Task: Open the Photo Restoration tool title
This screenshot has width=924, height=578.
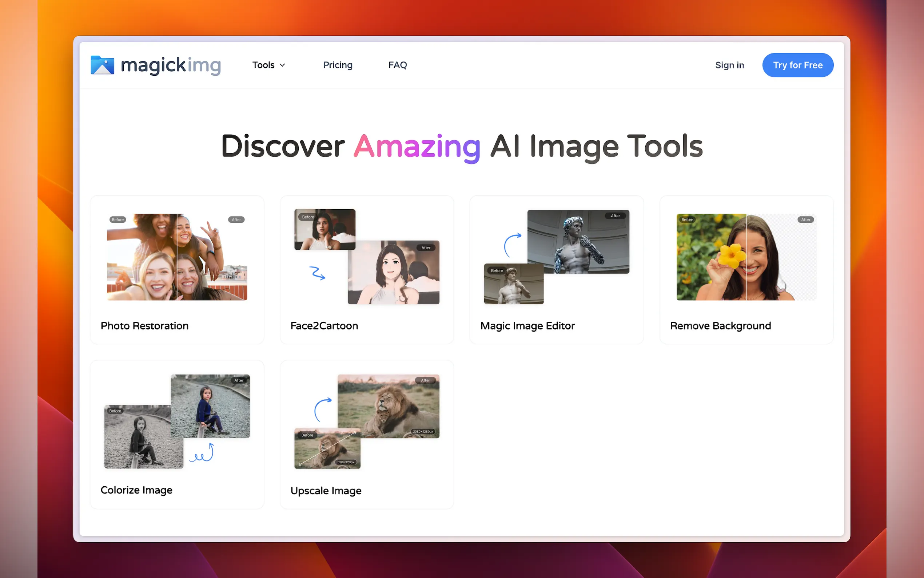Action: click(144, 326)
